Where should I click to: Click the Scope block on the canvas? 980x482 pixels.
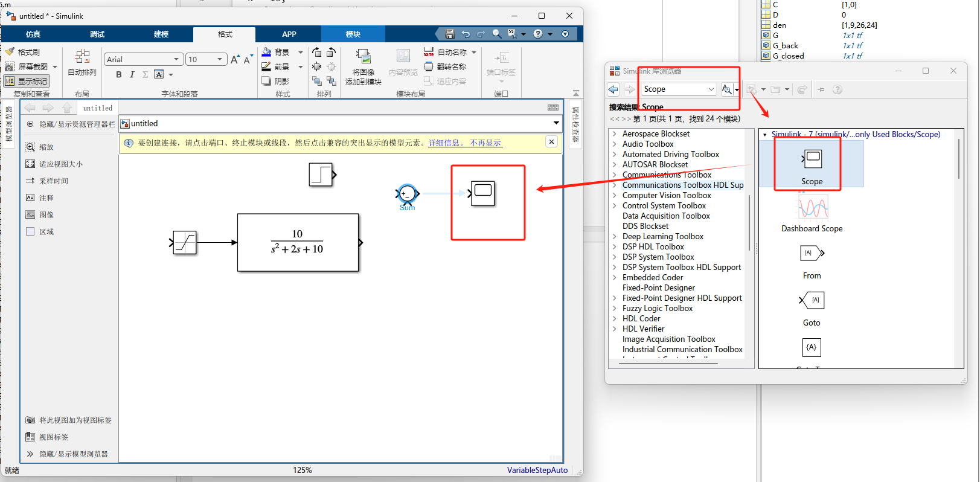(482, 193)
